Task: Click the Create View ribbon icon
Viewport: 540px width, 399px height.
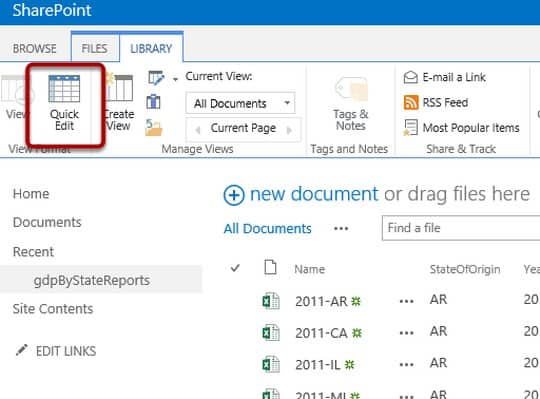Action: pos(120,88)
